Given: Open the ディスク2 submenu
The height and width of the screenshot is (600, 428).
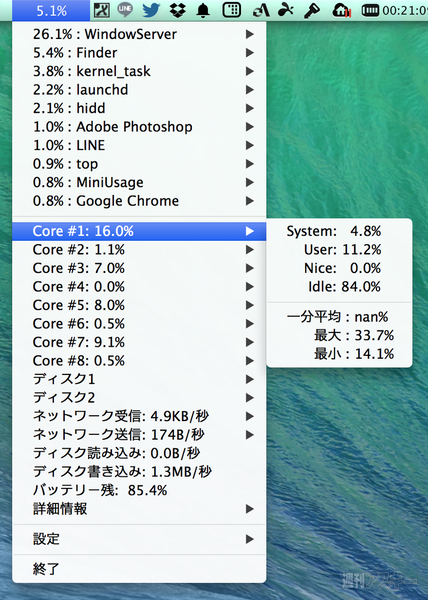Looking at the screenshot, I should point(139,398).
